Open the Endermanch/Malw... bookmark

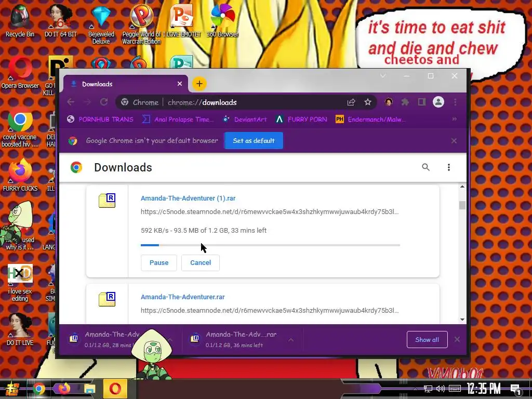pyautogui.click(x=370, y=119)
